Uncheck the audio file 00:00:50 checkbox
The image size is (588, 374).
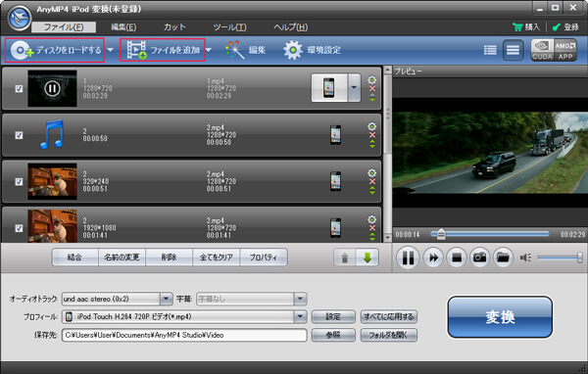tap(19, 135)
